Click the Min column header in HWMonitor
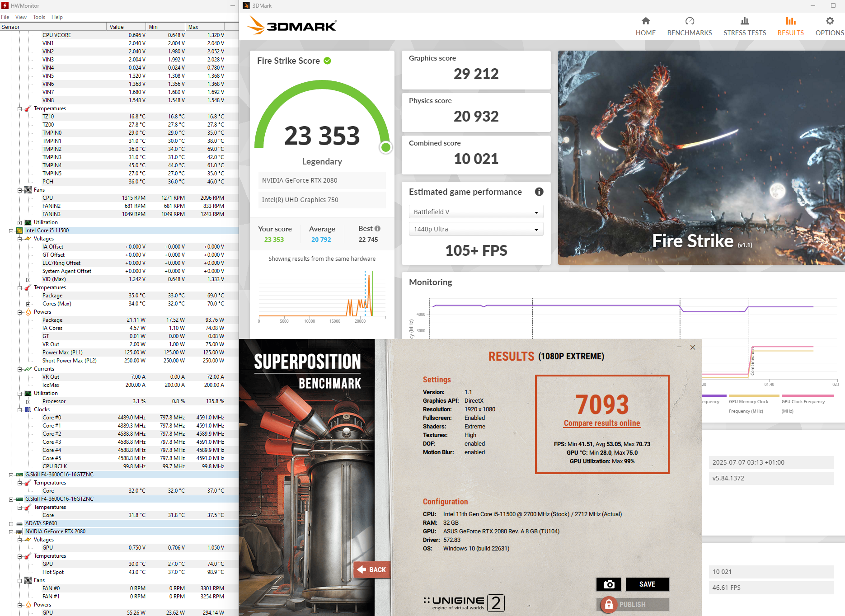Viewport: 845px width, 616px height. click(165, 27)
